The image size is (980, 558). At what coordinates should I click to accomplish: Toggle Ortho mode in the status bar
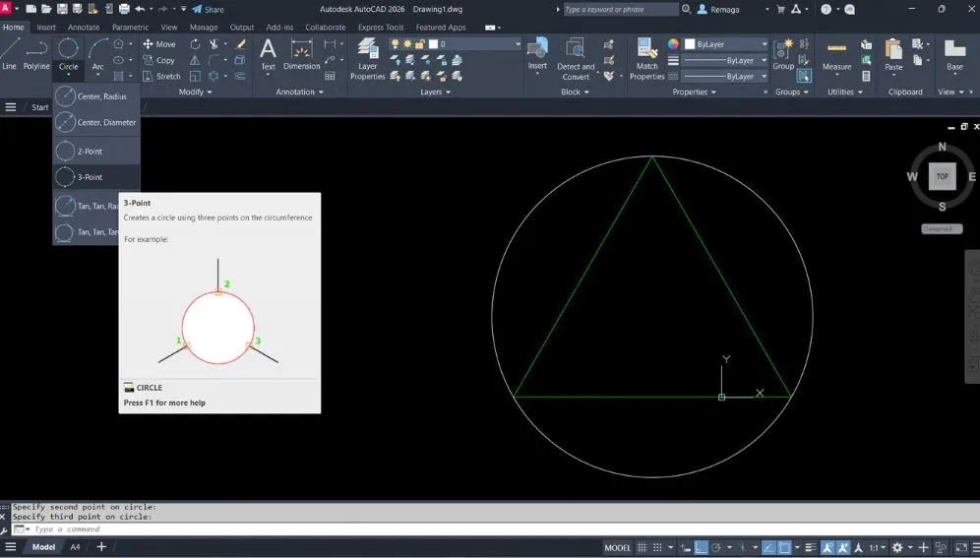click(701, 547)
